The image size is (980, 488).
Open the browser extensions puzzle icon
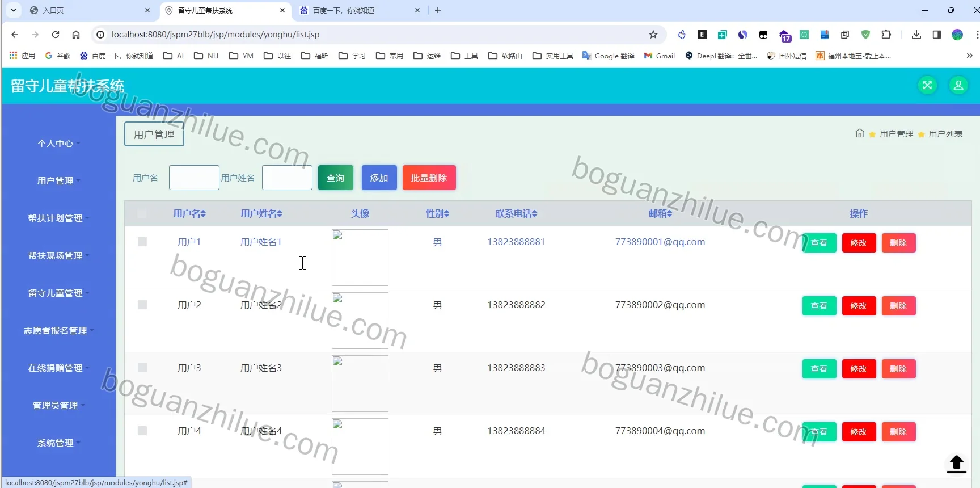[886, 35]
